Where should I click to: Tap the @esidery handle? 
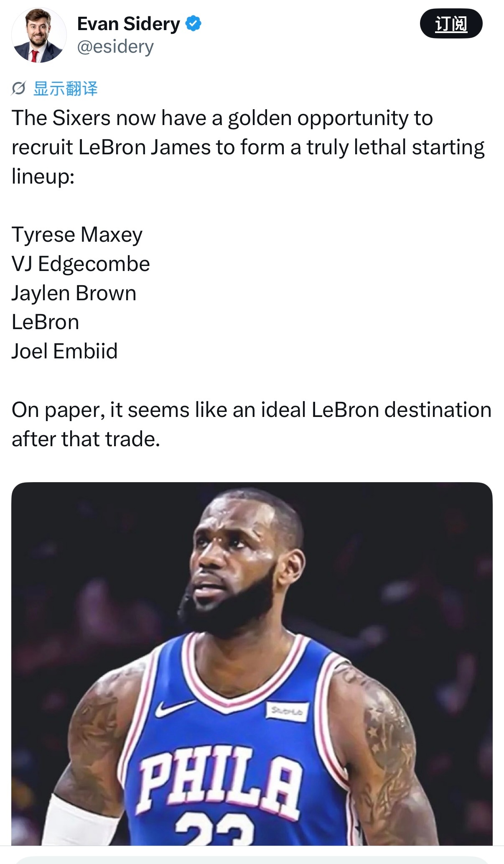(x=115, y=46)
